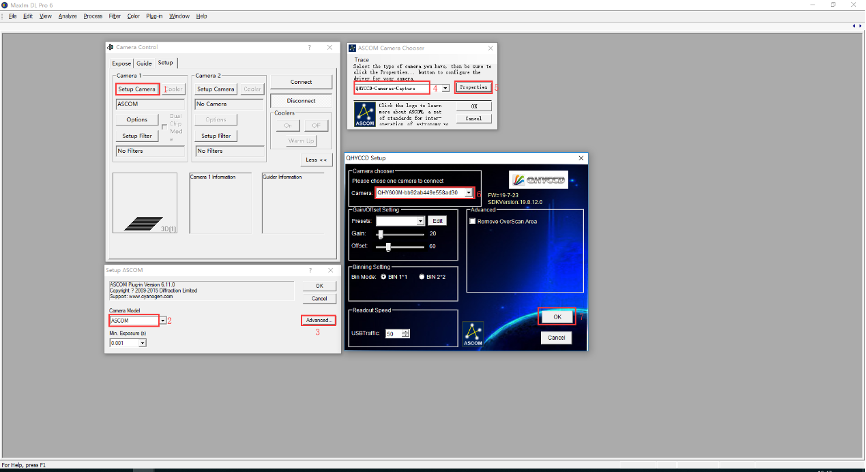Viewport: 866px width, 472px height.
Task: Click the Camera 1 ASCOM name field
Action: tap(150, 104)
